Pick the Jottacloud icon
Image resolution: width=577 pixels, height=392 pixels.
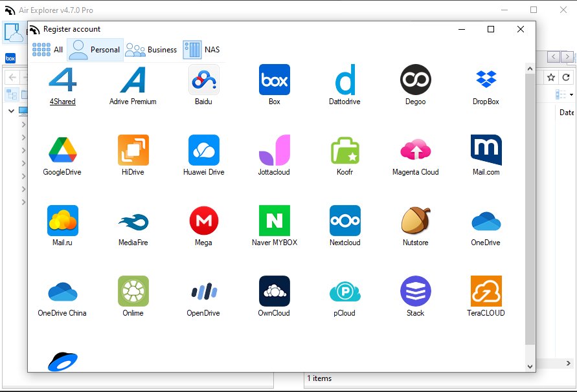(275, 150)
